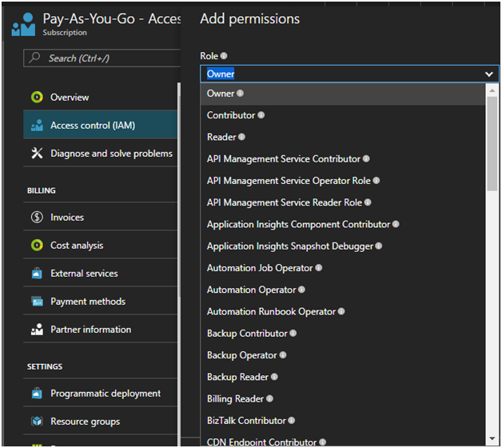This screenshot has height=448, width=502.
Task: Select the Owner role option
Action: 343,94
